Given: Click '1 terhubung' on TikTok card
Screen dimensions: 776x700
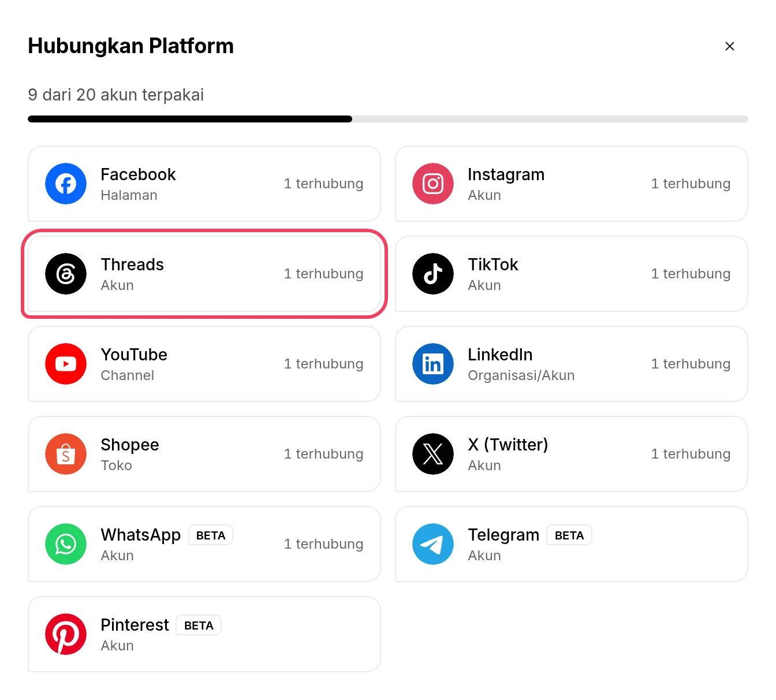Looking at the screenshot, I should (691, 274).
